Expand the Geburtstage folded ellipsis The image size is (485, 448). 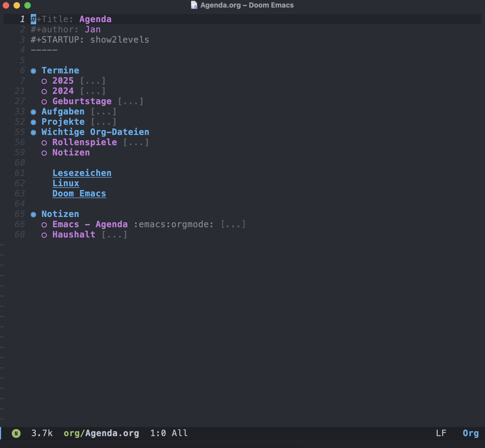coord(130,101)
